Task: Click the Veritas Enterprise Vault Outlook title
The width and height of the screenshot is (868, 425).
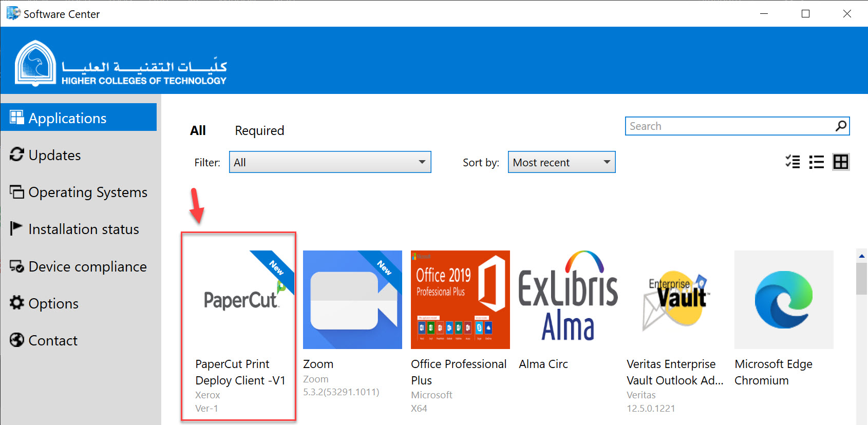Action: pyautogui.click(x=675, y=372)
